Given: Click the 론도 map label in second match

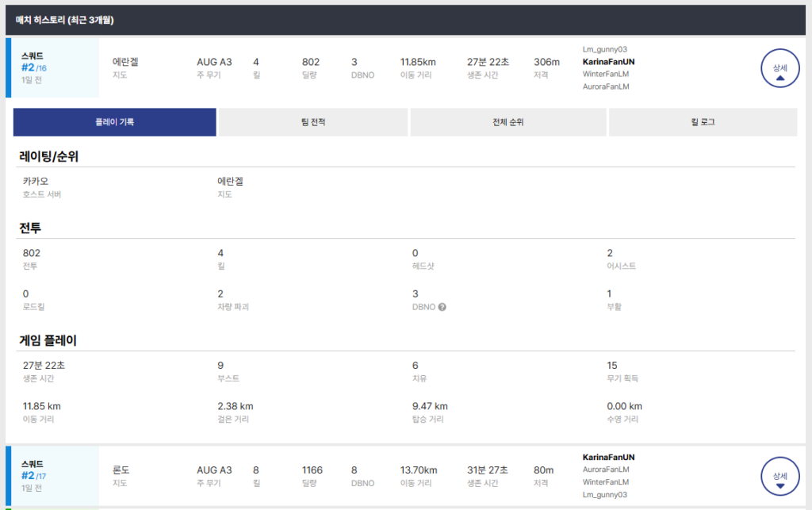Looking at the screenshot, I should pos(121,470).
